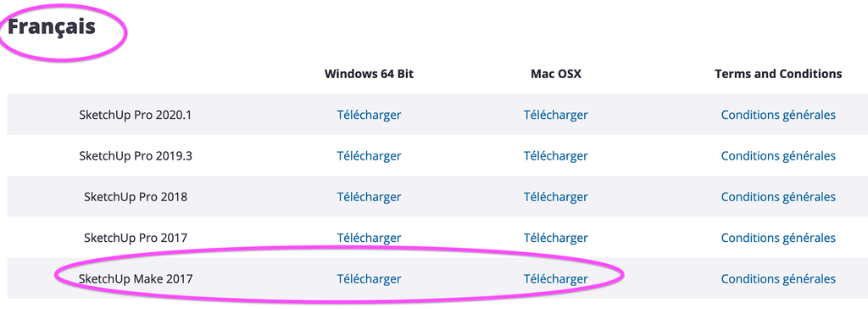
Task: Download SketchUp Pro 2017 for Windows 64 Bit
Action: pyautogui.click(x=369, y=238)
